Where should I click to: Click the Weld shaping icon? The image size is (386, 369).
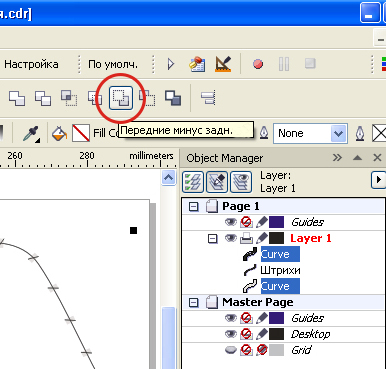(x=17, y=98)
